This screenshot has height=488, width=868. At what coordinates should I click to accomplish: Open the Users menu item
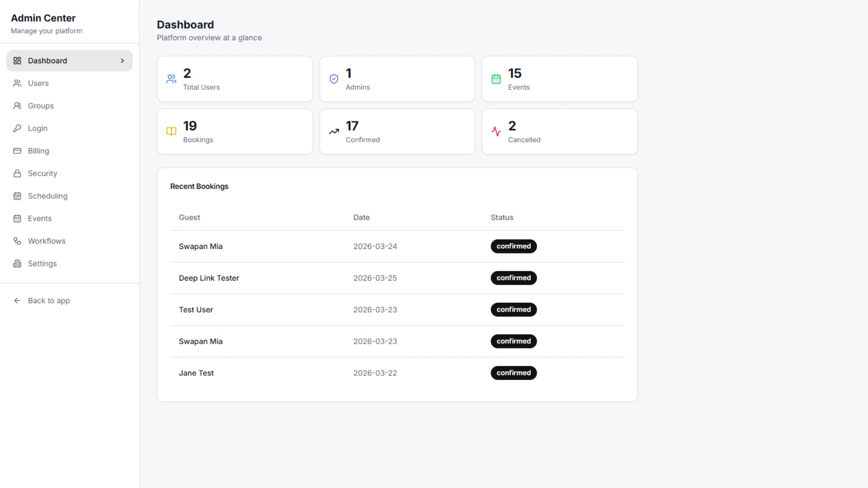pyautogui.click(x=70, y=83)
